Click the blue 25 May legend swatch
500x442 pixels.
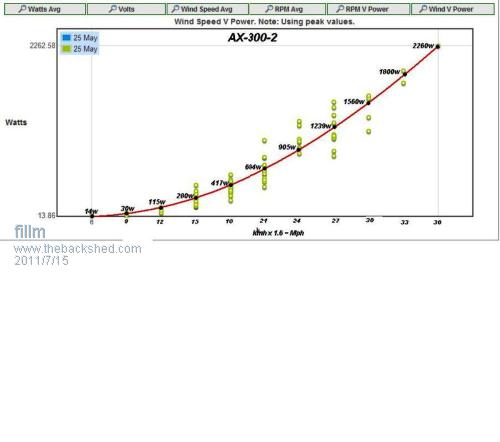click(66, 37)
